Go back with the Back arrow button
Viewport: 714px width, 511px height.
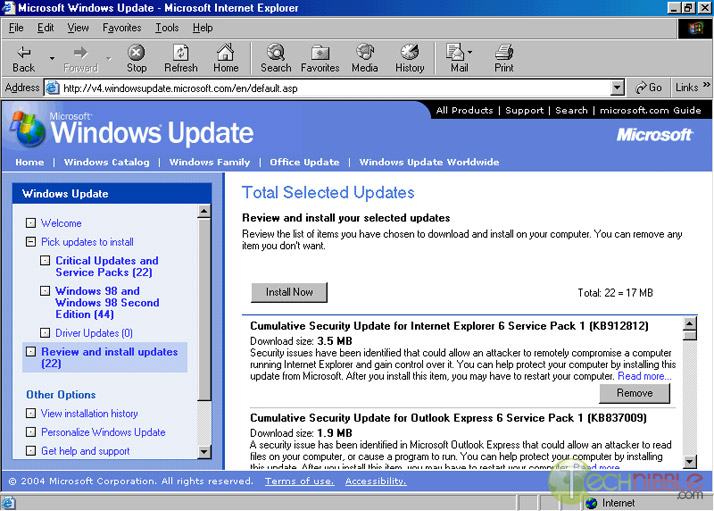pyautogui.click(x=23, y=58)
